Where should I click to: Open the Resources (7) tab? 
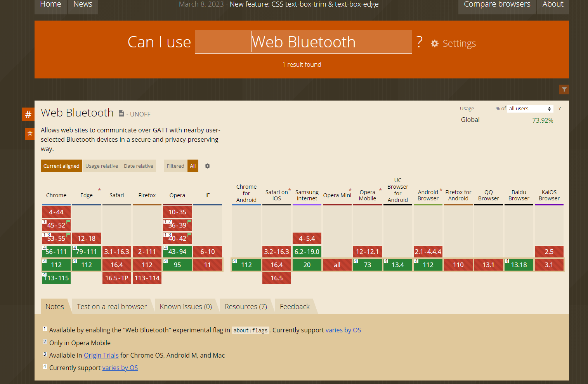click(246, 306)
